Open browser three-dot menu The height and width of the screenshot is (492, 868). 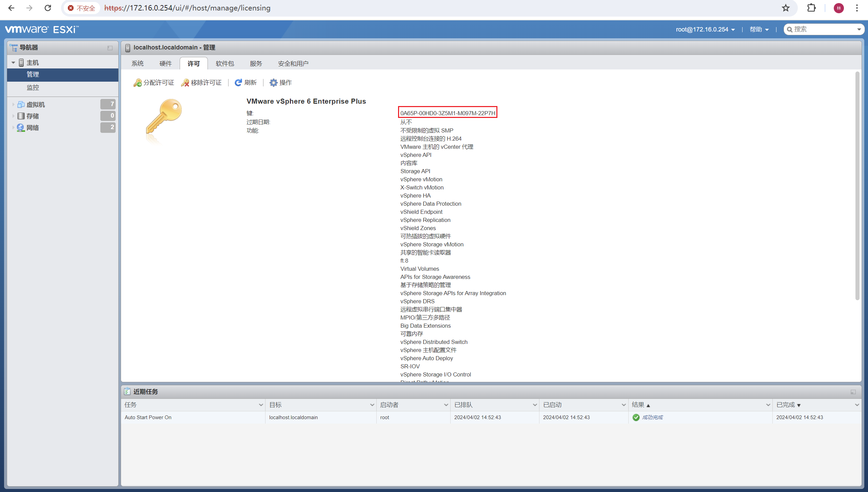[857, 8]
